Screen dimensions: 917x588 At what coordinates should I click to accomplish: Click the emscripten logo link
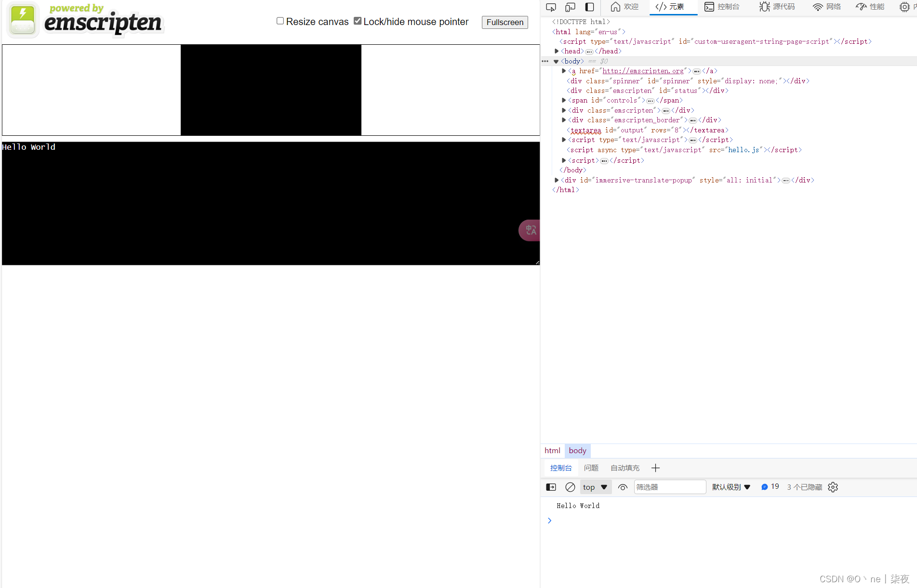pos(85,20)
